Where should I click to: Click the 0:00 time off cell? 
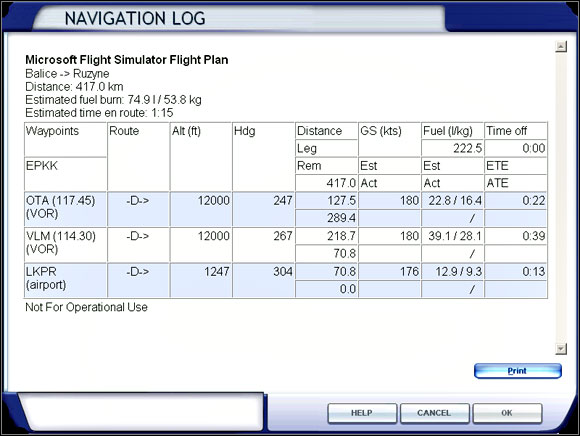tap(516, 148)
